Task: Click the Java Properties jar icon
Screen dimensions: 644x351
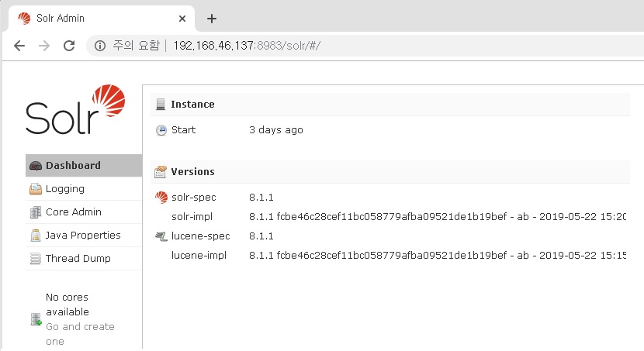Action: (x=36, y=236)
